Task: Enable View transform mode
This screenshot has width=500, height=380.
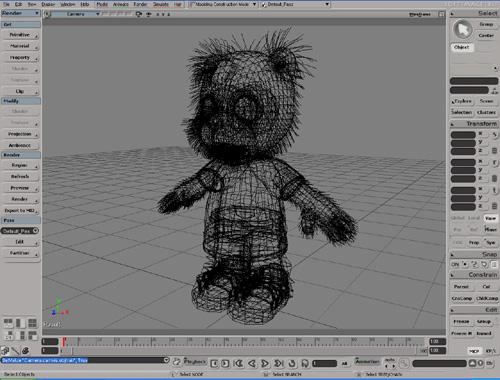Action: (490, 218)
